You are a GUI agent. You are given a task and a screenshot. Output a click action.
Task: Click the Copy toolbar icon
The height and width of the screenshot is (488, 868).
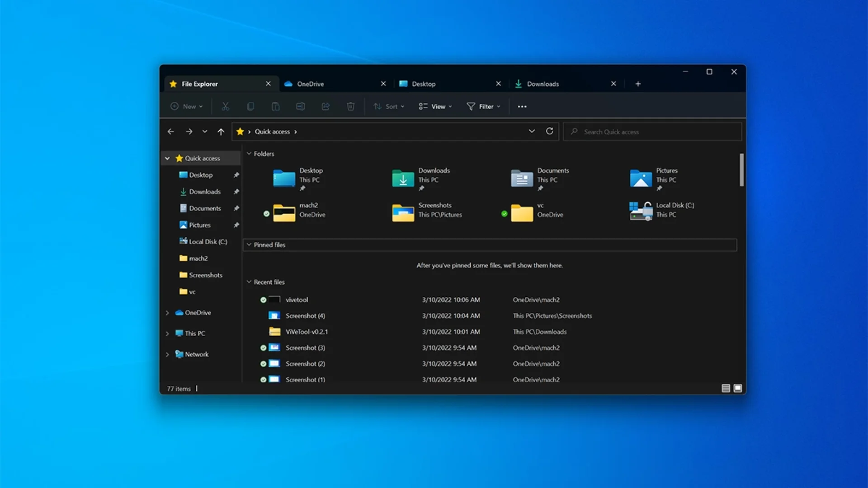[250, 106]
